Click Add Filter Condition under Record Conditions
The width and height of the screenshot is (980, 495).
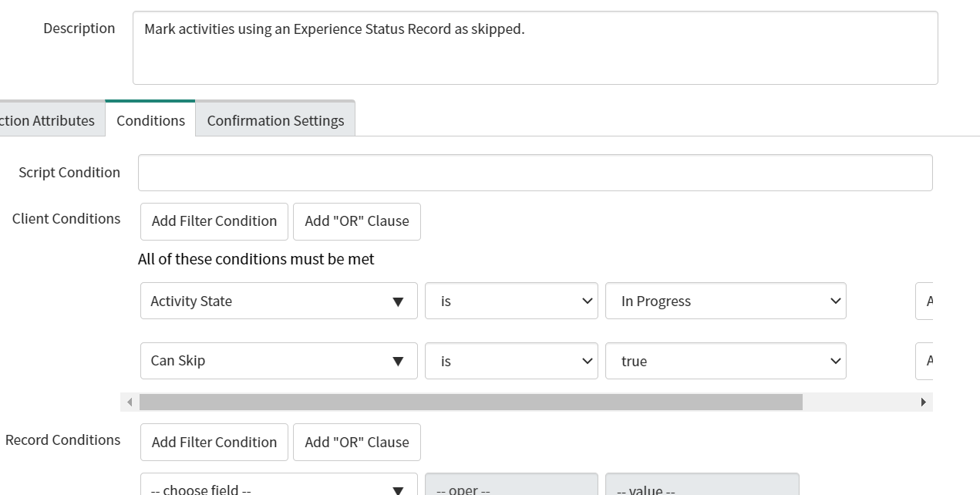(x=214, y=442)
